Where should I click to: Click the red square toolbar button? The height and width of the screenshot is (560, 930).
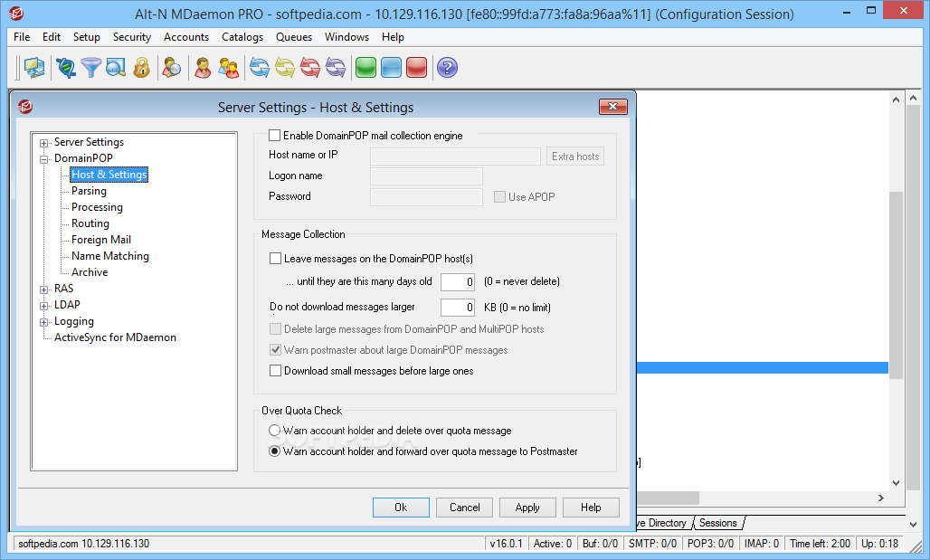tap(416, 68)
